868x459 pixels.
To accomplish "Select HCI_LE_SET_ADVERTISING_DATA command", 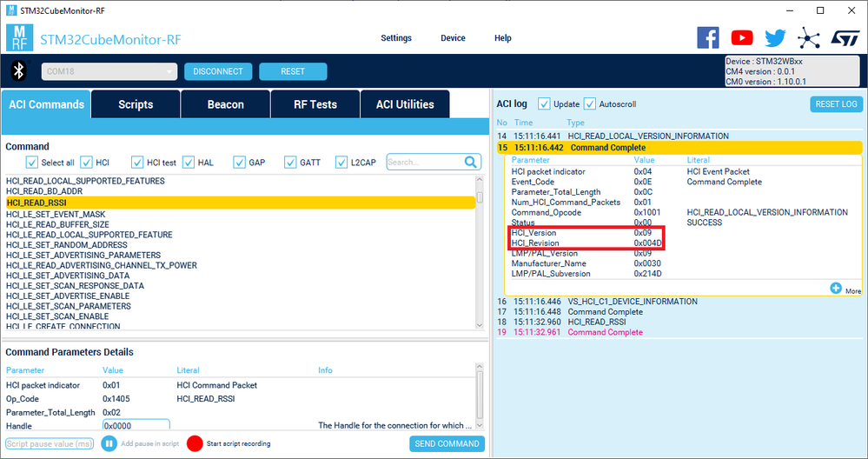I will [68, 276].
